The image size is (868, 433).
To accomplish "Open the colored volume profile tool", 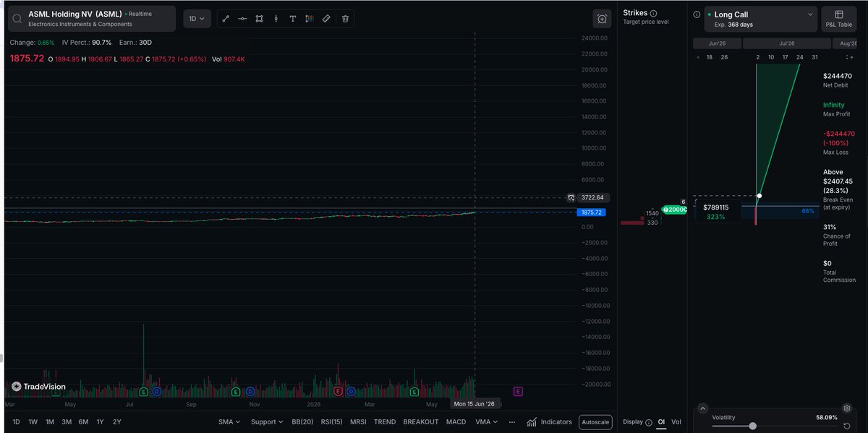I will 310,19.
